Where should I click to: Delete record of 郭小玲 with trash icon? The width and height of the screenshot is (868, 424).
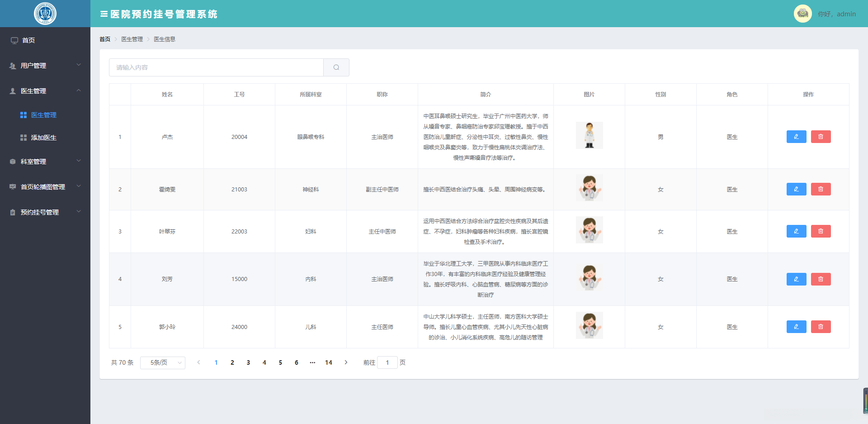(821, 327)
